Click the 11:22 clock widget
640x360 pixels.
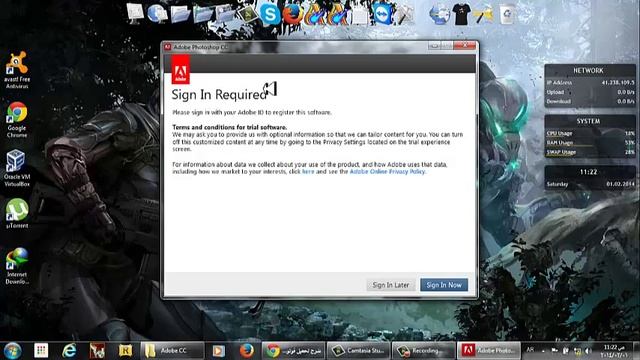coord(588,172)
